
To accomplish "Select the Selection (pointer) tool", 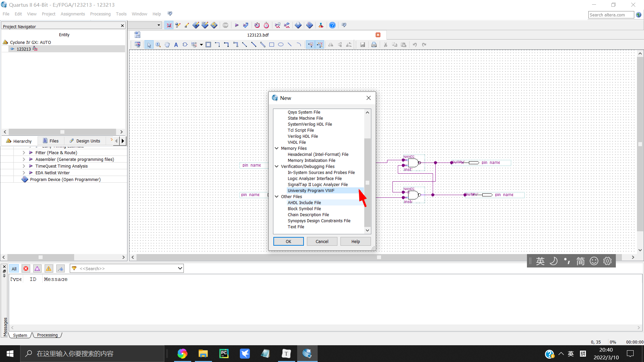I will [x=149, y=45].
